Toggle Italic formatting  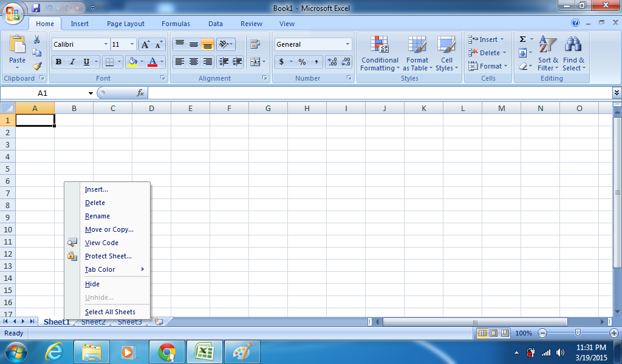72,62
